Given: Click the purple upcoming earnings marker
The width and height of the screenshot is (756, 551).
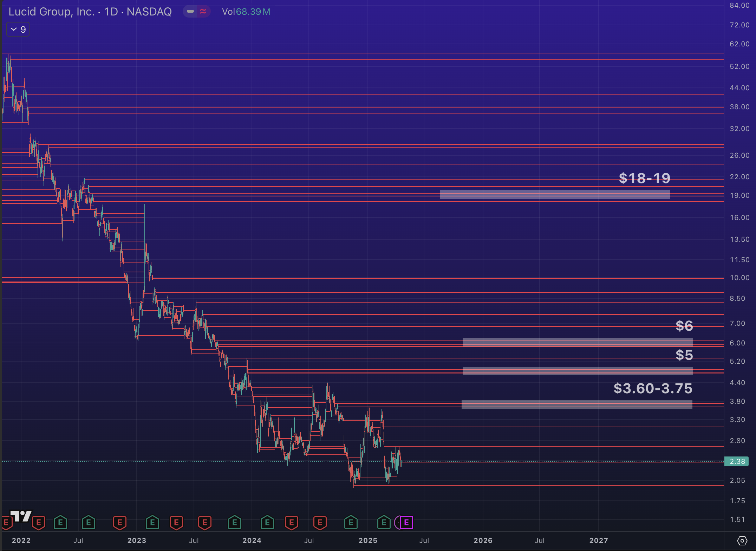Looking at the screenshot, I should pyautogui.click(x=406, y=523).
